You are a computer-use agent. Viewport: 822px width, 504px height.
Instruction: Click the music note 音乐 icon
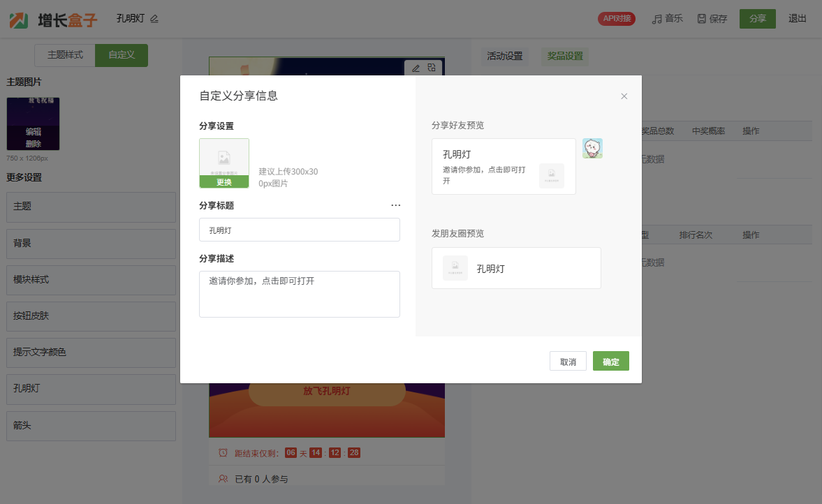(656, 19)
